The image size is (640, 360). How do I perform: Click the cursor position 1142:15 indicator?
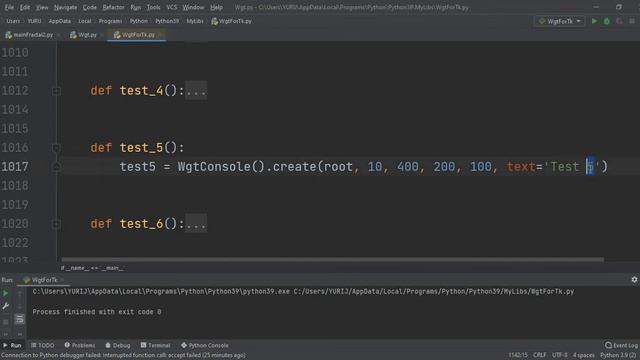click(518, 356)
